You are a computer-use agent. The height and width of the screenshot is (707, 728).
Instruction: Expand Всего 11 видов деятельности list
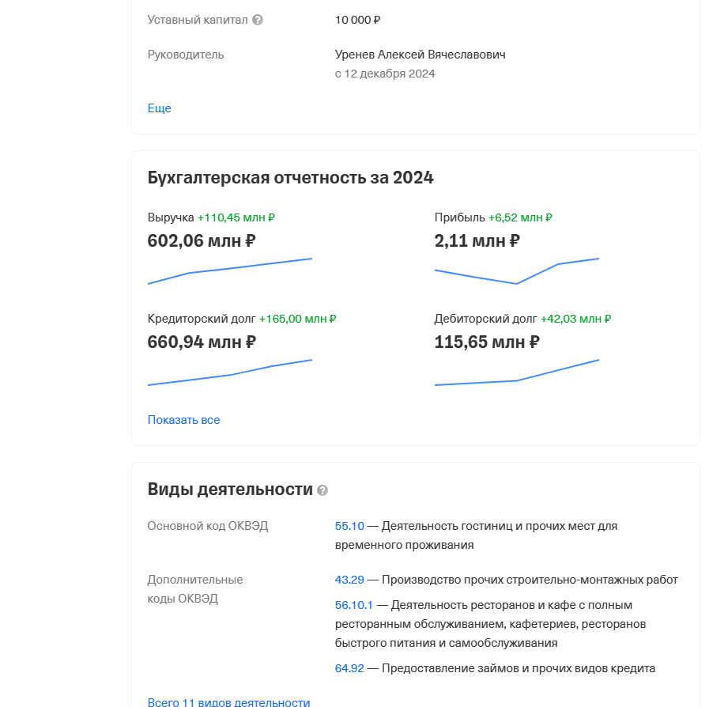228,701
